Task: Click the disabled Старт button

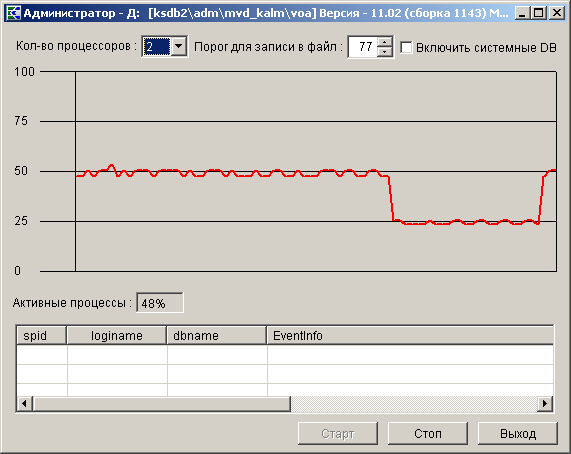Action: pyautogui.click(x=338, y=433)
